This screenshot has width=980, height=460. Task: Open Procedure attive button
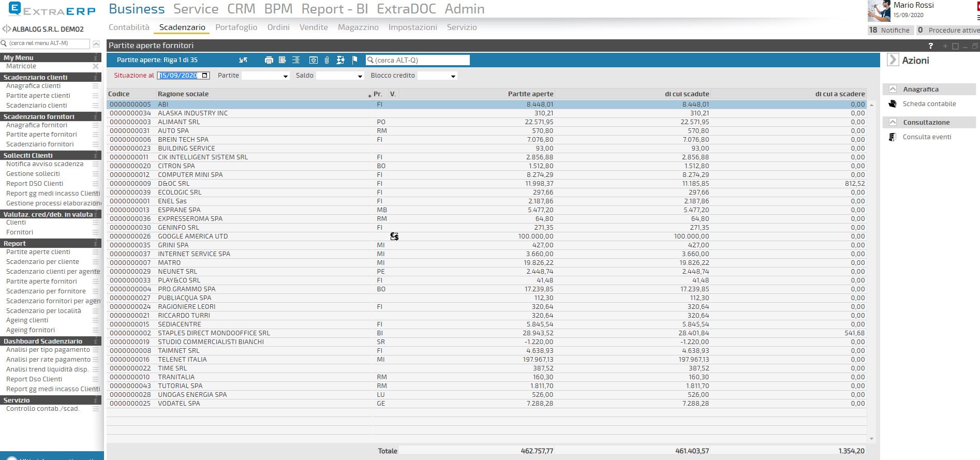947,30
